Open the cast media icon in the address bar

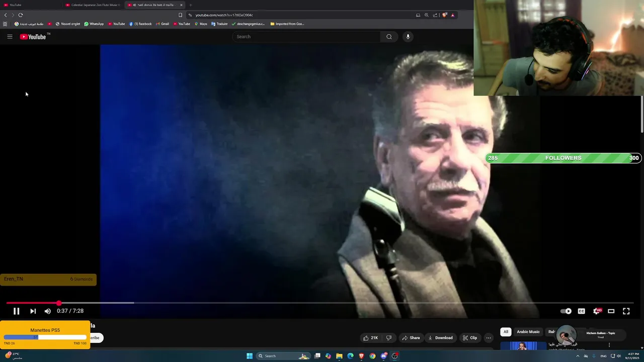tap(418, 15)
